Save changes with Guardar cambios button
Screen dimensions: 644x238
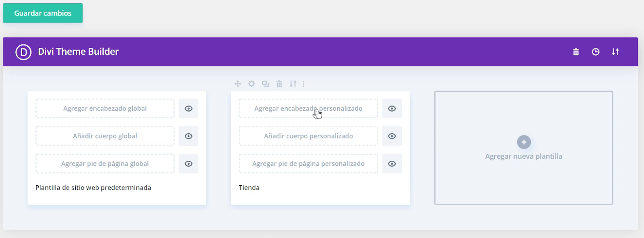tap(43, 13)
